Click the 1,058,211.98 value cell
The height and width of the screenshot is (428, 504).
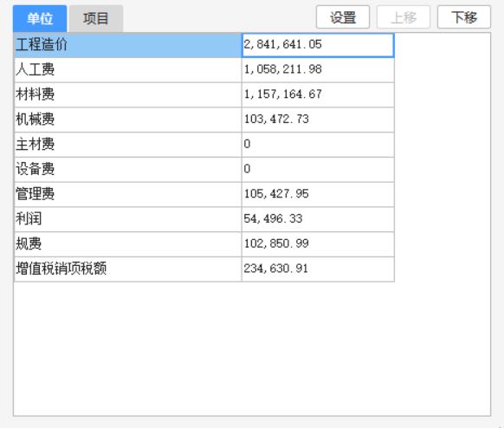[x=318, y=70]
